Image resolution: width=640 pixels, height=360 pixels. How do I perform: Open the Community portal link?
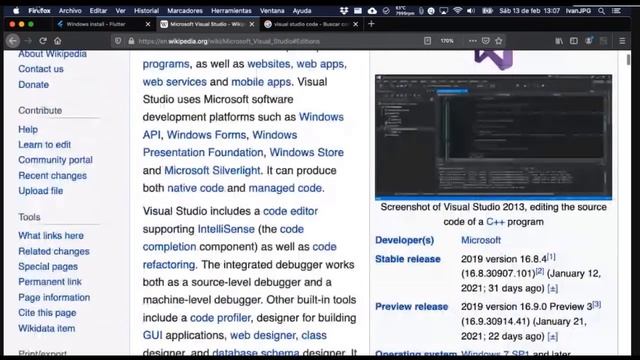(x=56, y=160)
